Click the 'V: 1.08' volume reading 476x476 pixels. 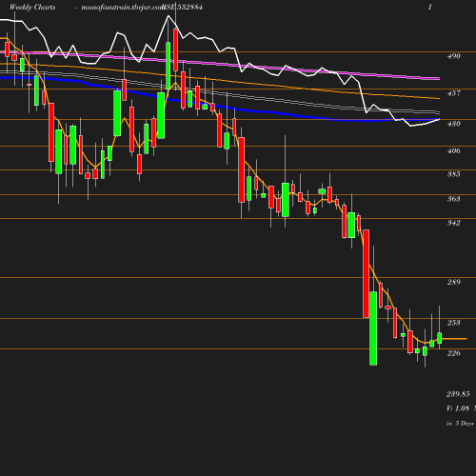coord(458,408)
